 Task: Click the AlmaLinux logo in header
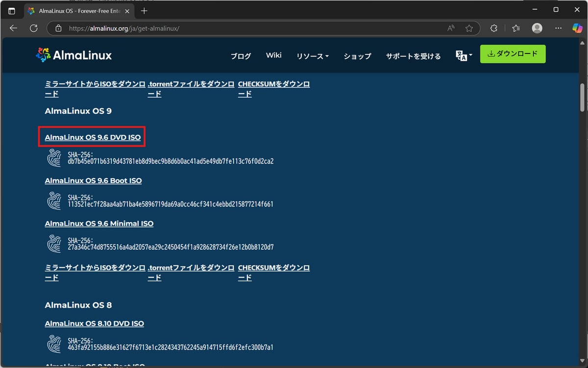click(x=74, y=55)
